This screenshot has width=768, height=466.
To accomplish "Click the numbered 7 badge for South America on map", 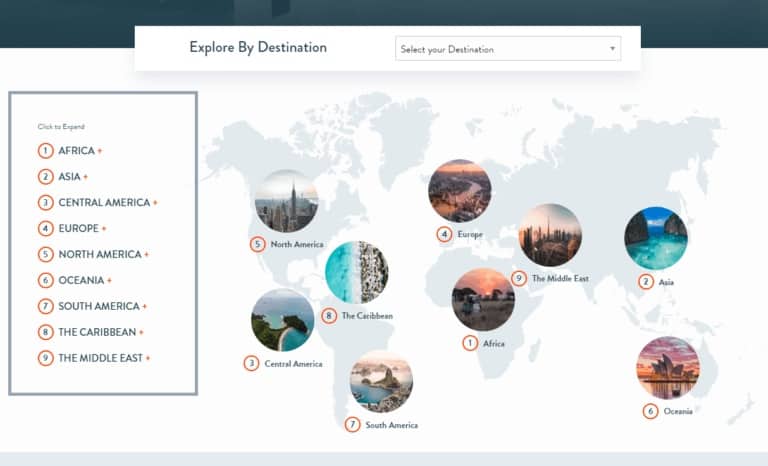I will [352, 424].
